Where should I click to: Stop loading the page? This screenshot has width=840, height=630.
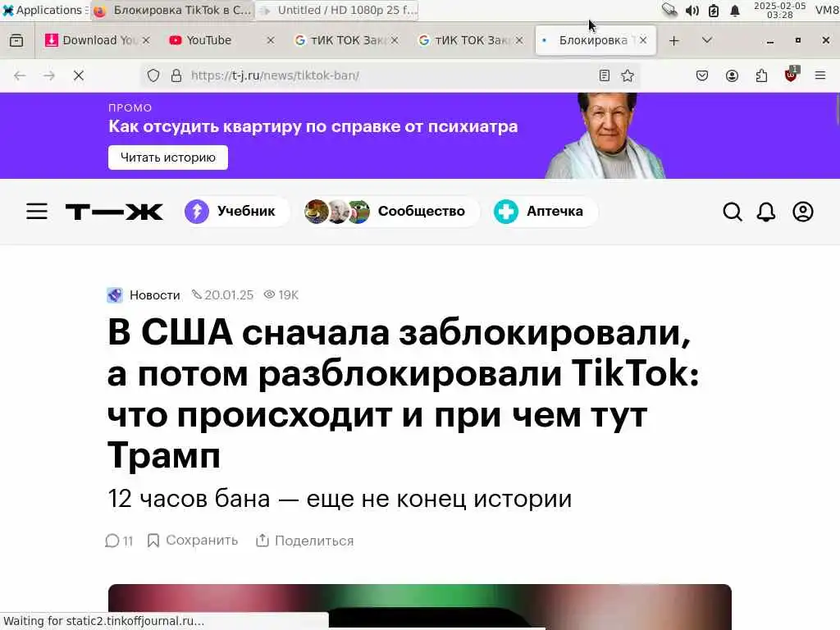pos(79,75)
